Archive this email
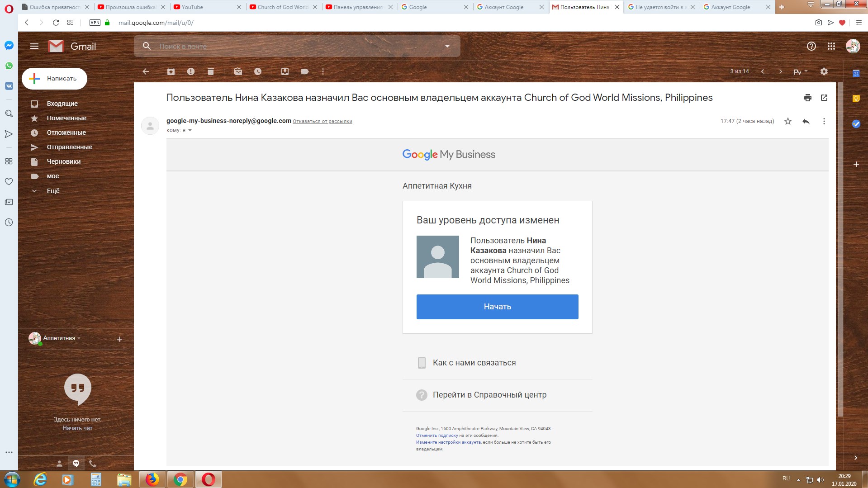 (x=171, y=71)
